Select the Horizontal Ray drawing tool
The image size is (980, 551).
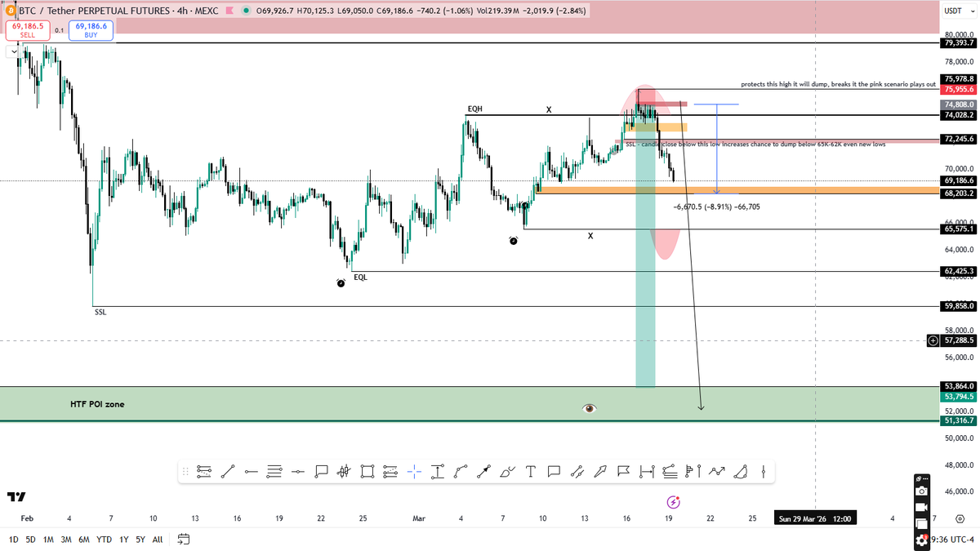(252, 471)
